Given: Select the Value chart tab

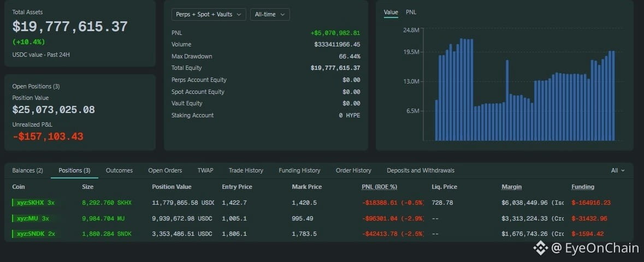Looking at the screenshot, I should [391, 13].
